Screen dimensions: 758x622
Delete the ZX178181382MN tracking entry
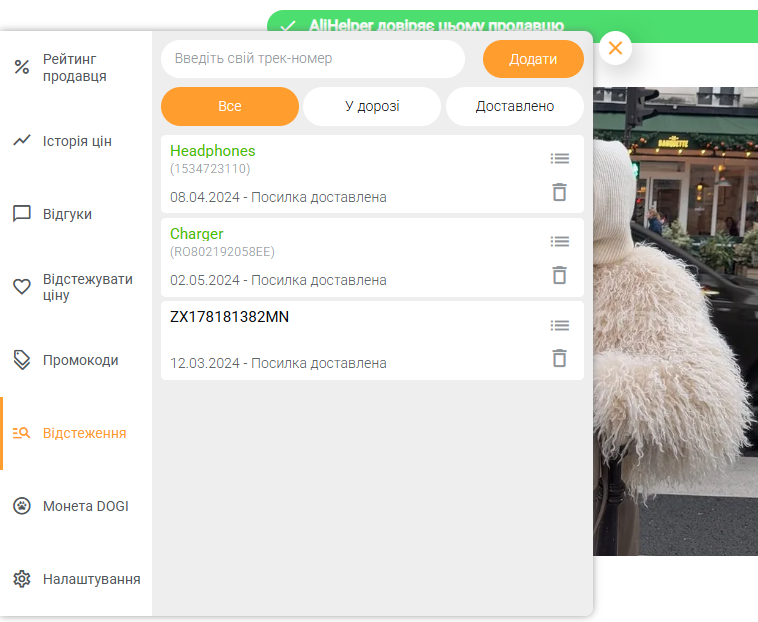560,358
